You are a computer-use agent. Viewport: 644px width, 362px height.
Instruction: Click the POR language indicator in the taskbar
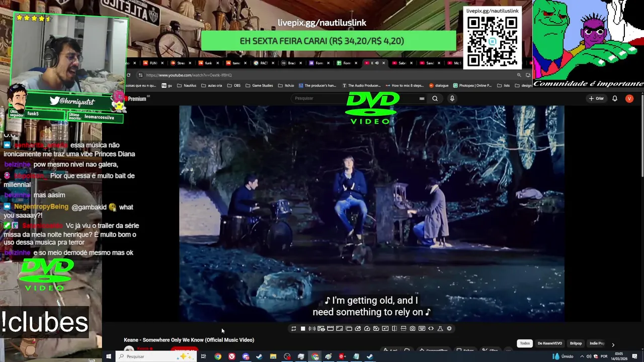604,356
